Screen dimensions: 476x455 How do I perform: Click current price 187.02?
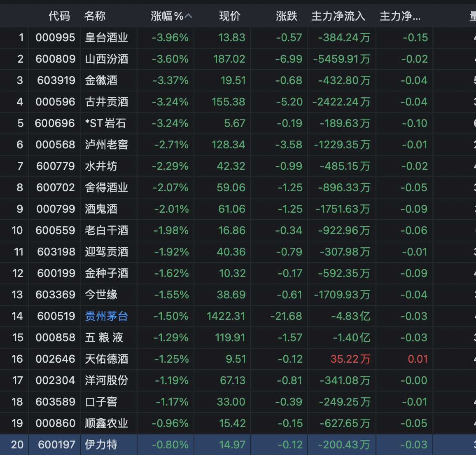coord(229,59)
